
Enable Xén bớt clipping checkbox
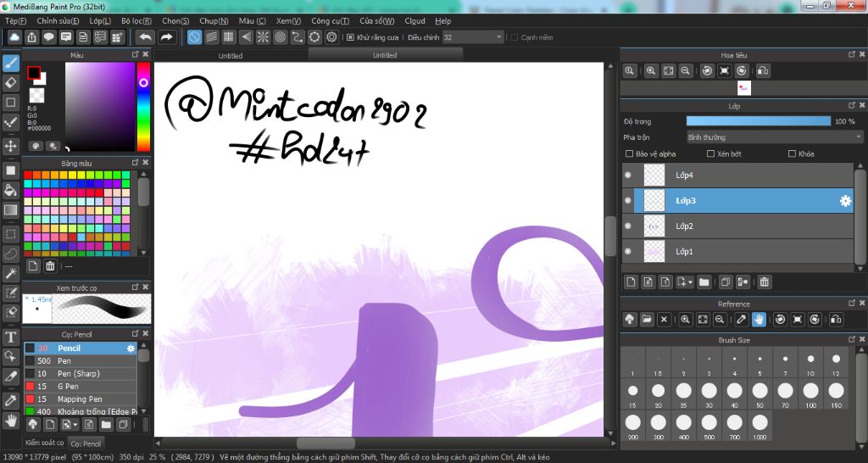tap(711, 154)
